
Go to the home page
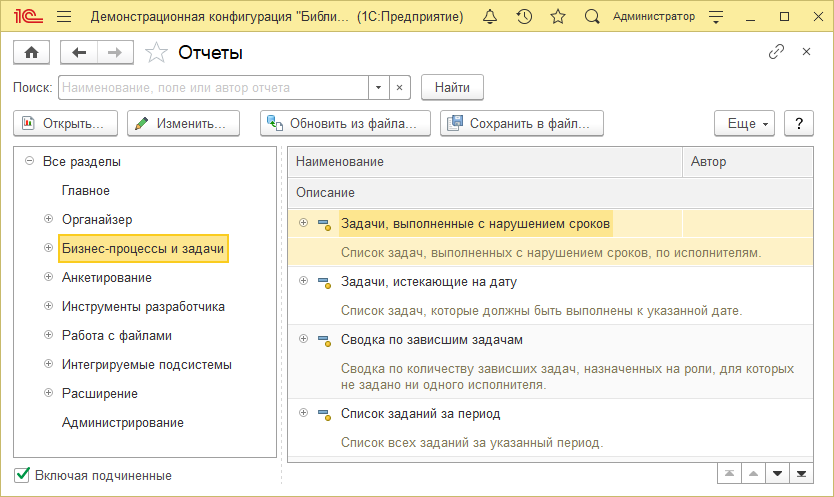point(31,53)
